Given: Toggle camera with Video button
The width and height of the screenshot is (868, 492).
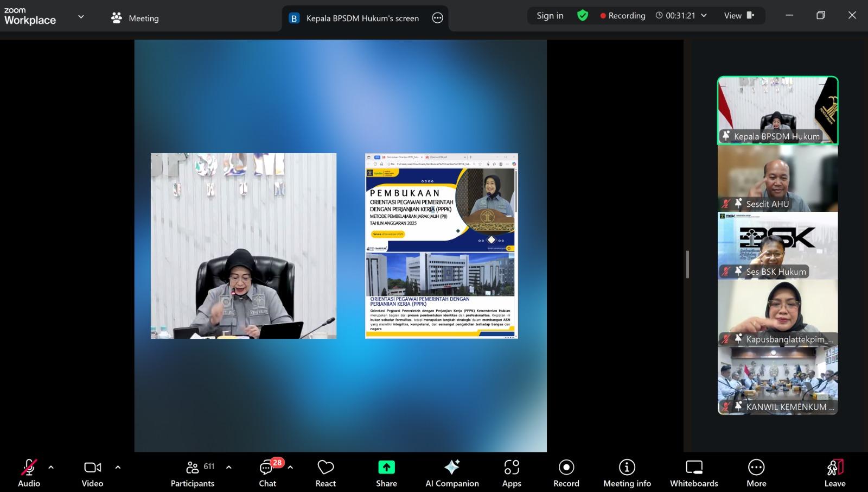Looking at the screenshot, I should pyautogui.click(x=92, y=473).
